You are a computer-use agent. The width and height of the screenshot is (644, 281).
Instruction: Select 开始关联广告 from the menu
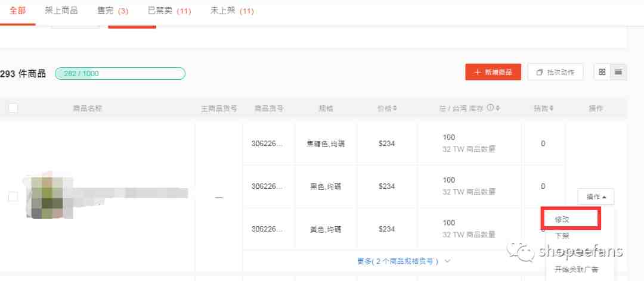pyautogui.click(x=577, y=270)
